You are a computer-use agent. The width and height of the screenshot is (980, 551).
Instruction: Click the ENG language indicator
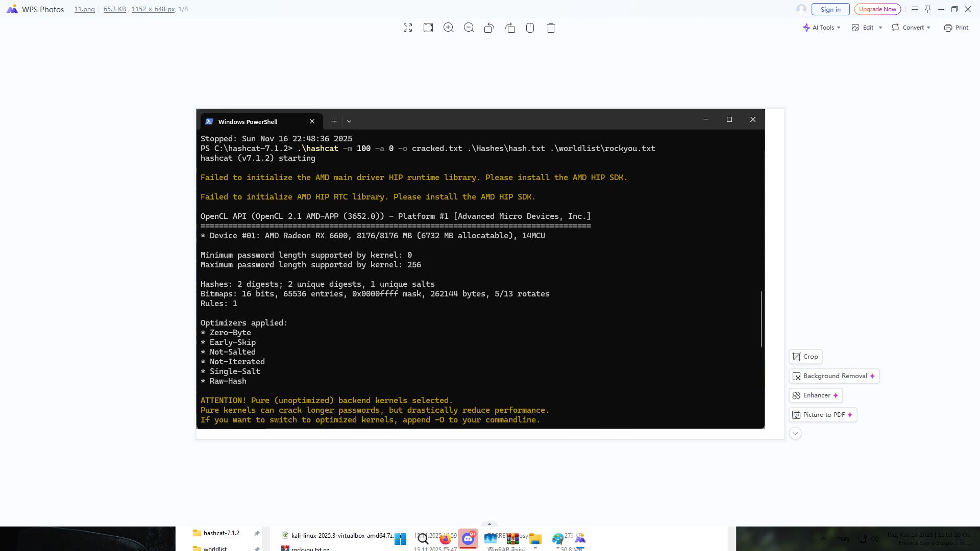(x=843, y=539)
